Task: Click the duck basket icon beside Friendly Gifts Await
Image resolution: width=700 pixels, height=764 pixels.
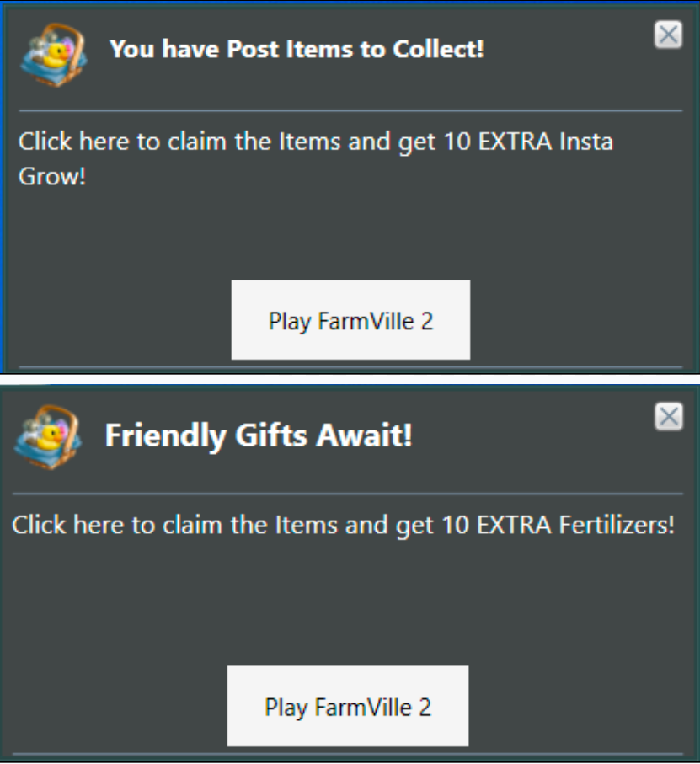Action: click(48, 437)
